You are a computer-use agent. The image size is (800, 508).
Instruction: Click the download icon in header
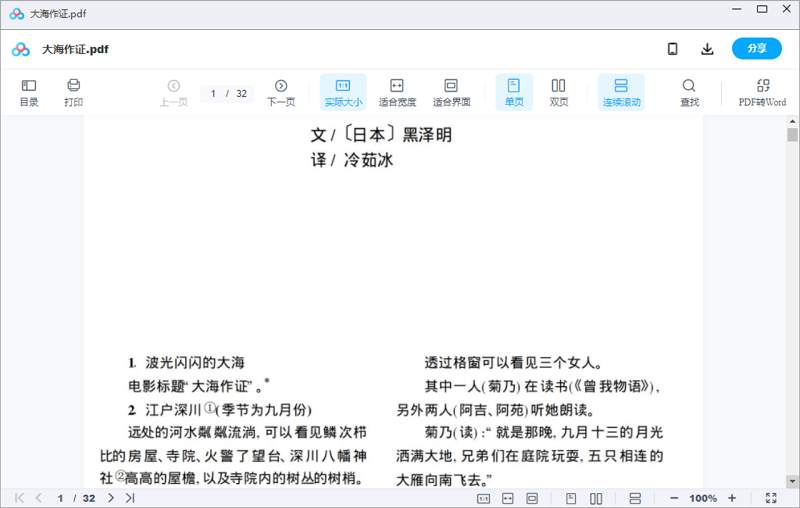707,49
